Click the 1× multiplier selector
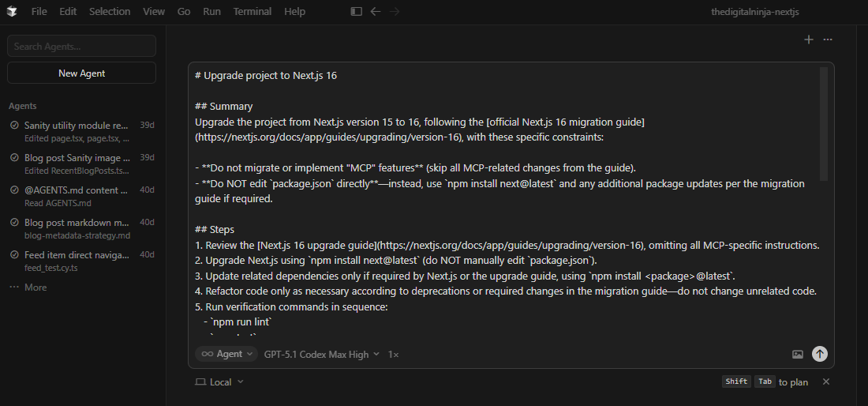 (393, 354)
